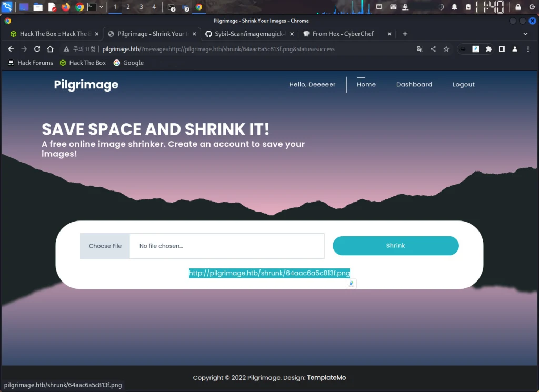Screen dimensions: 539x392
Task: Open the file manager launcher
Action: 38,7
